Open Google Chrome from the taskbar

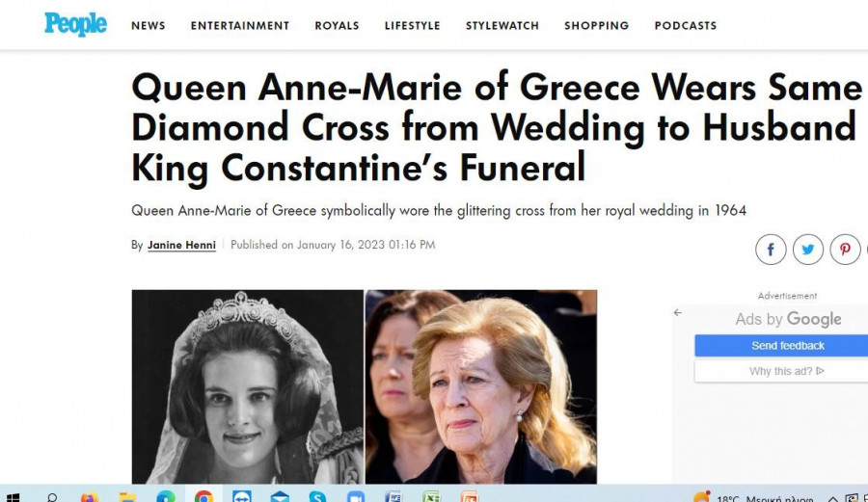click(x=203, y=495)
